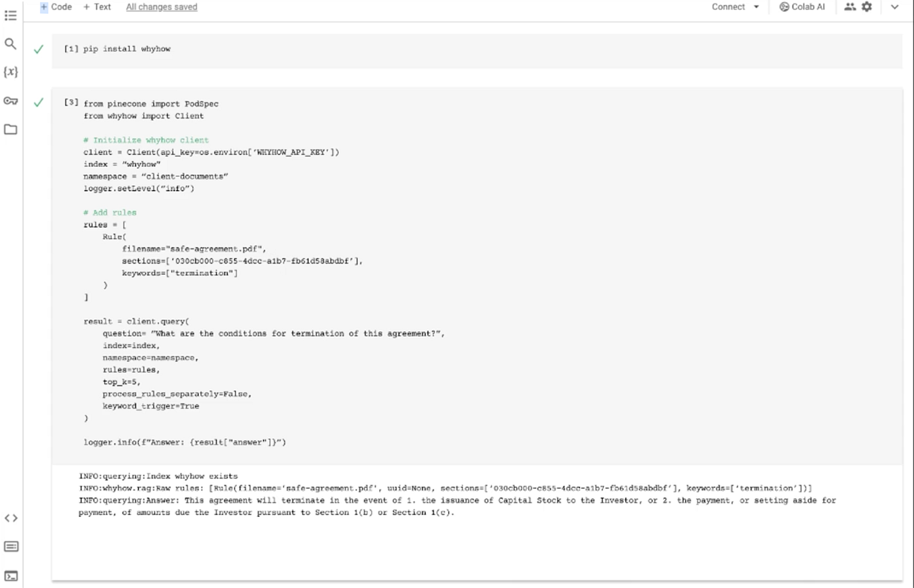The height and width of the screenshot is (588, 914).
Task: Click the namespace = "client-documents" line
Action: [x=156, y=176]
